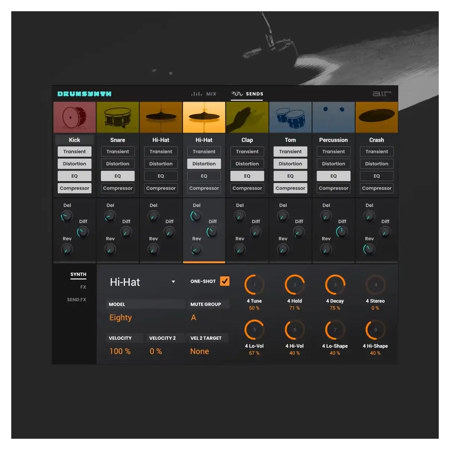Toggle Tom Transient effect
Screen dimensions: 450x450
[290, 151]
